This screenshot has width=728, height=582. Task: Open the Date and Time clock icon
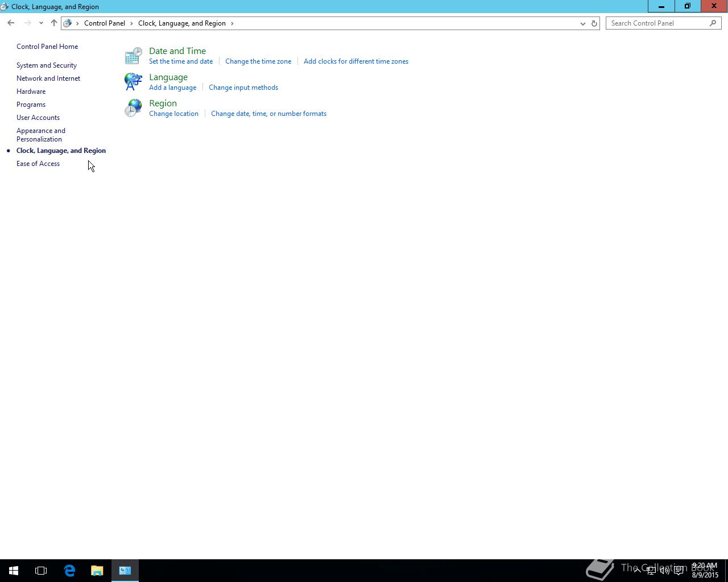133,56
